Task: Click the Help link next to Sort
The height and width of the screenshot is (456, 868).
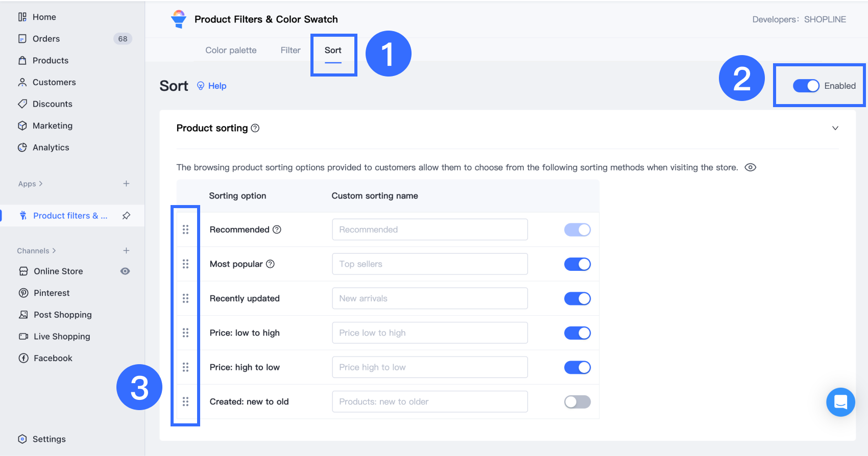Action: (x=216, y=86)
